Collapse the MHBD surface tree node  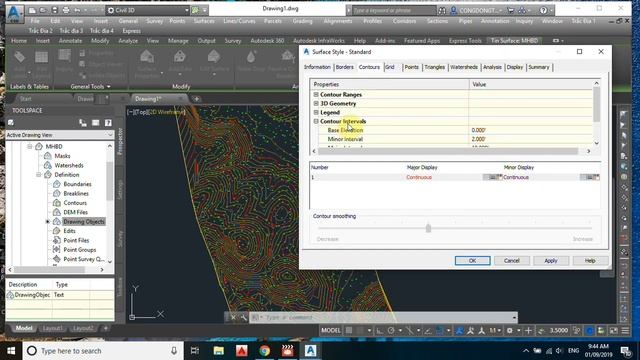[30, 146]
